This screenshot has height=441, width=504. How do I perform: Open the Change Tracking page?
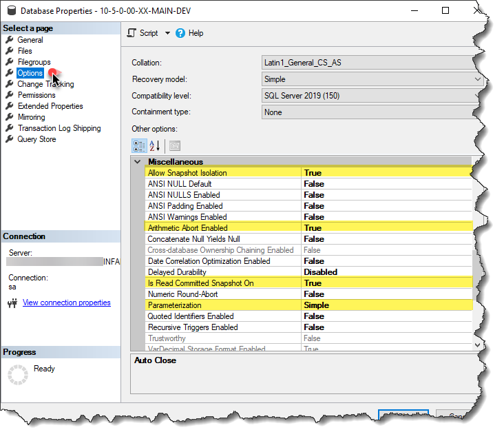coord(45,84)
